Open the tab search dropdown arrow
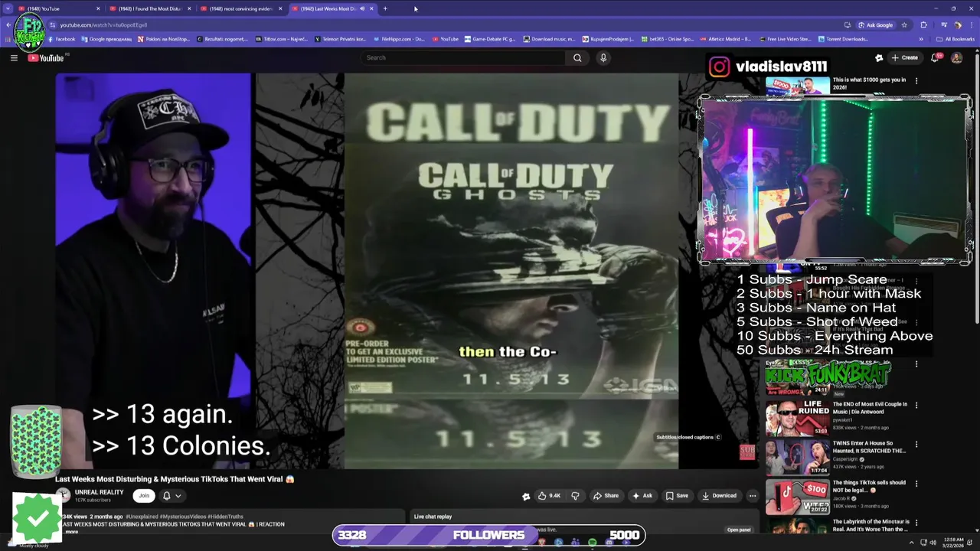980x551 pixels. [x=8, y=8]
